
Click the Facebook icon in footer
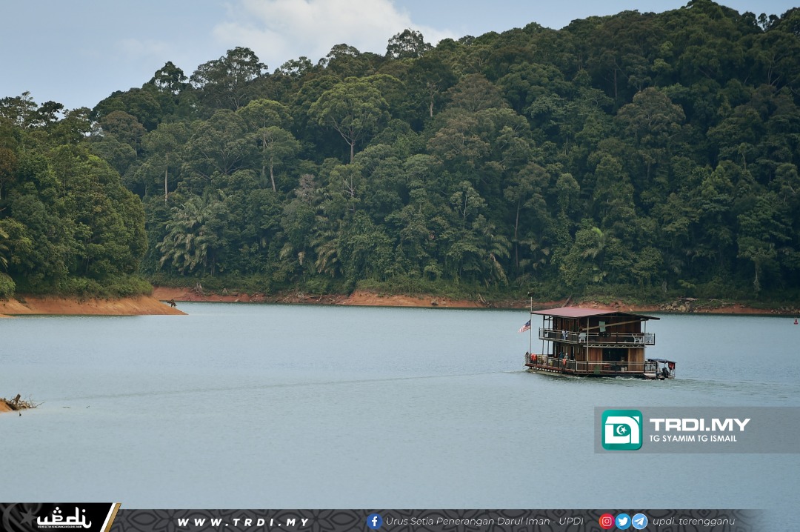374,521
